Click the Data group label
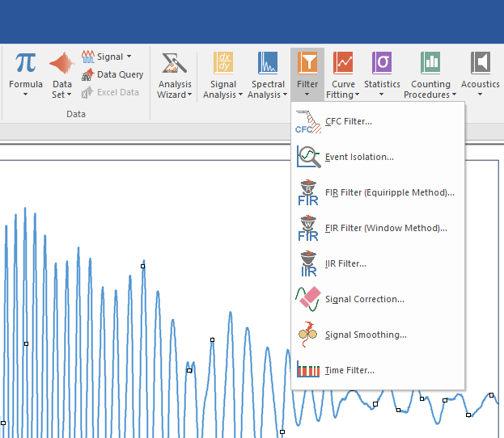Viewport: 504px width, 438px height. [76, 114]
